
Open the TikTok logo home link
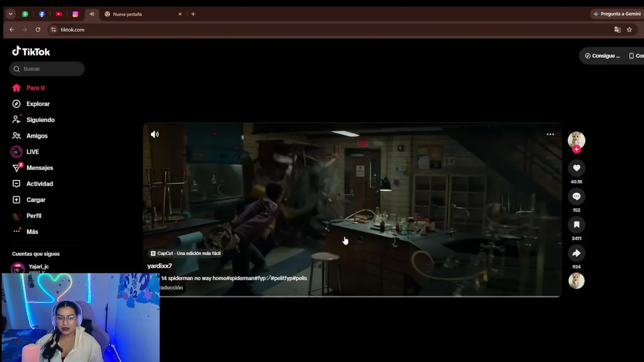tap(31, 51)
